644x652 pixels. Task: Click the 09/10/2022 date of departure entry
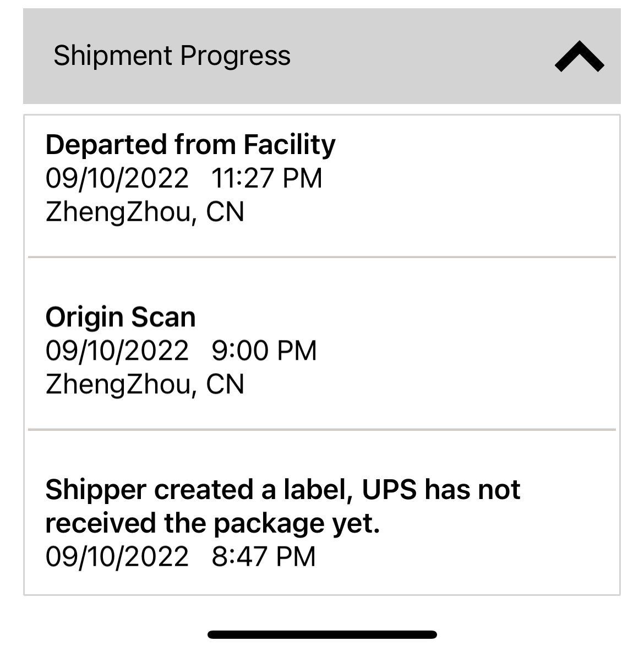117,178
